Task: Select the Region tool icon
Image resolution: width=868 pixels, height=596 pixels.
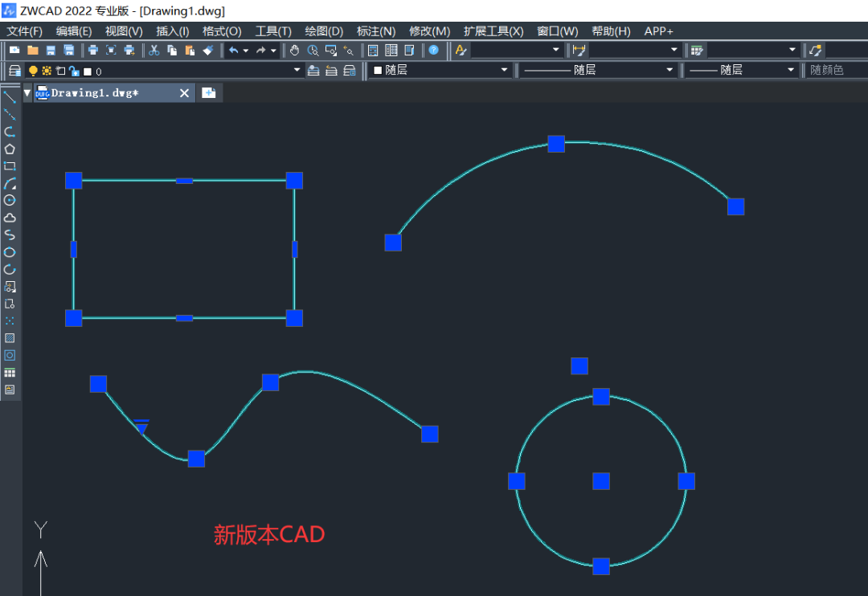Action: [x=10, y=355]
